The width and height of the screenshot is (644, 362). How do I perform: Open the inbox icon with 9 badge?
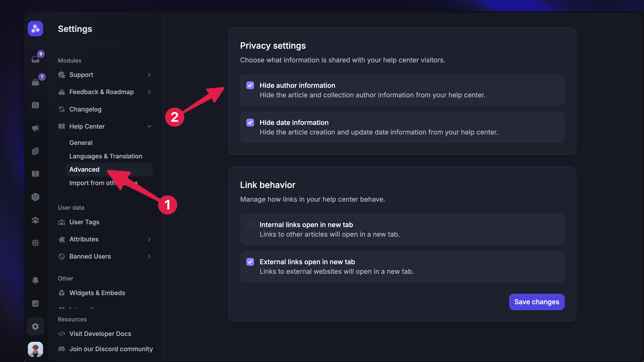click(35, 59)
